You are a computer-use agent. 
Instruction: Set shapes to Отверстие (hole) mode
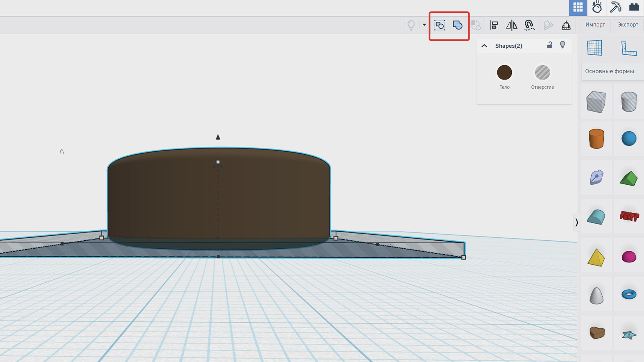[542, 73]
